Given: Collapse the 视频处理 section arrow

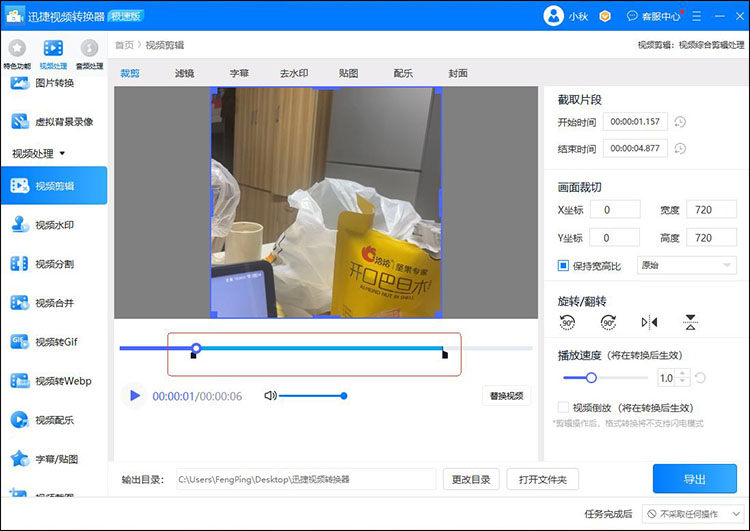Looking at the screenshot, I should [62, 154].
